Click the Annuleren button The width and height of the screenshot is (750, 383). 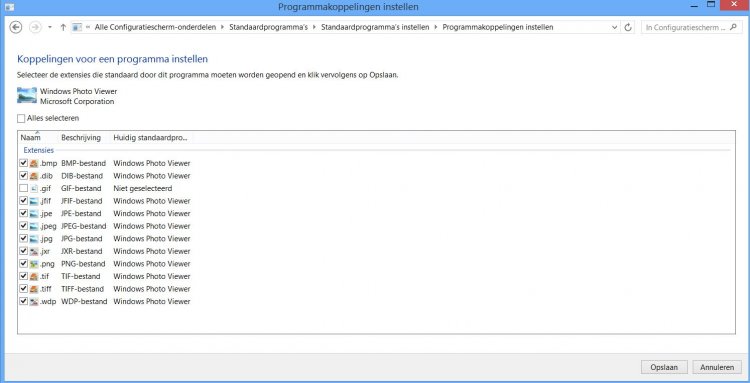[717, 367]
